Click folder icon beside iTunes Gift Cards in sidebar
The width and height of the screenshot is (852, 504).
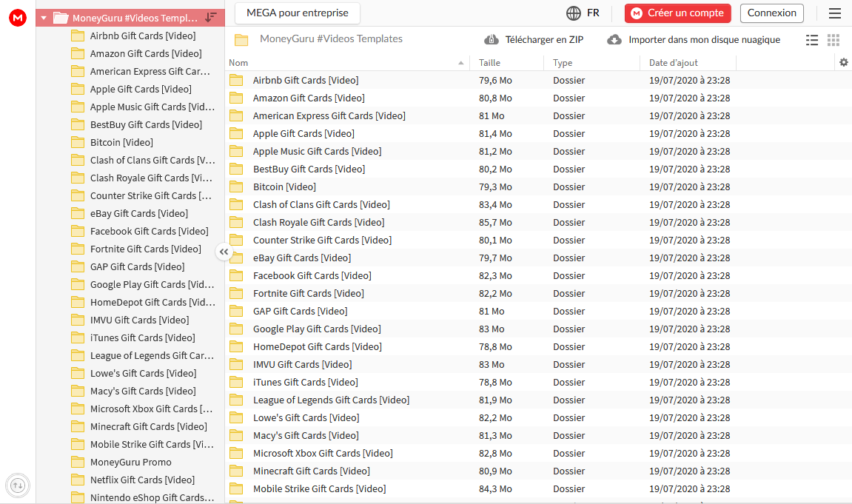[78, 337]
